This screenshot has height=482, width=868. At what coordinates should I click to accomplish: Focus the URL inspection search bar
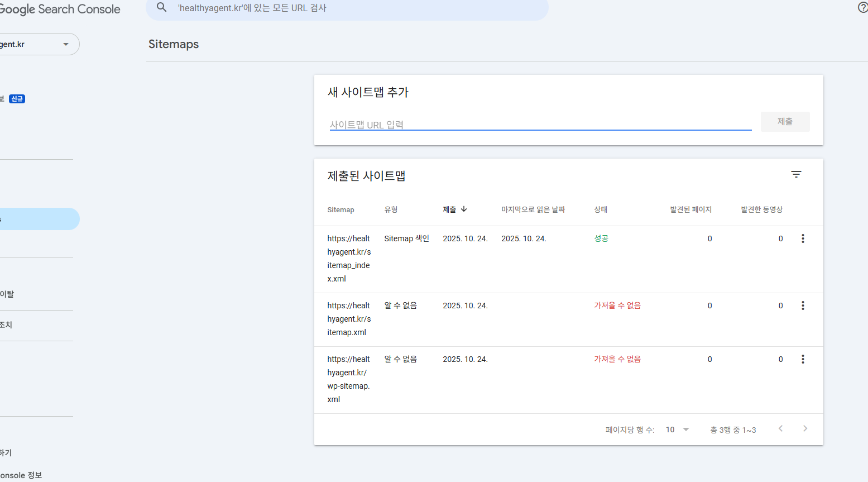(357, 8)
